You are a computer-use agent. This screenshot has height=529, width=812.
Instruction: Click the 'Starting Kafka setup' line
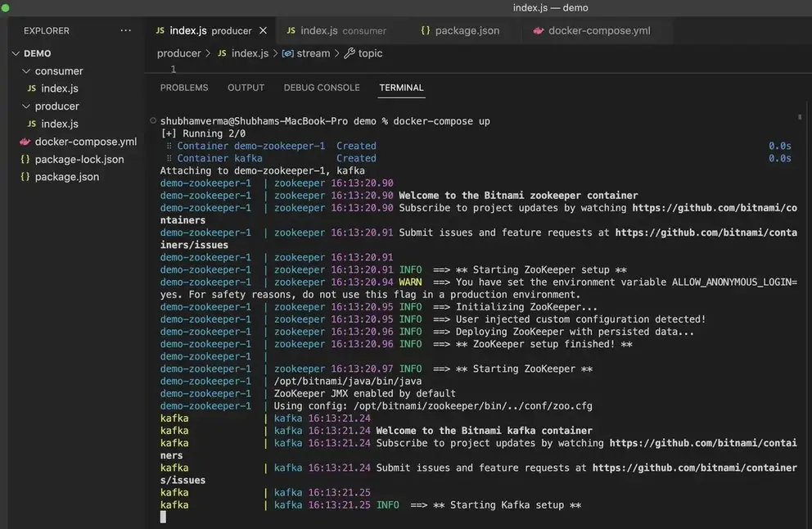tap(371, 505)
